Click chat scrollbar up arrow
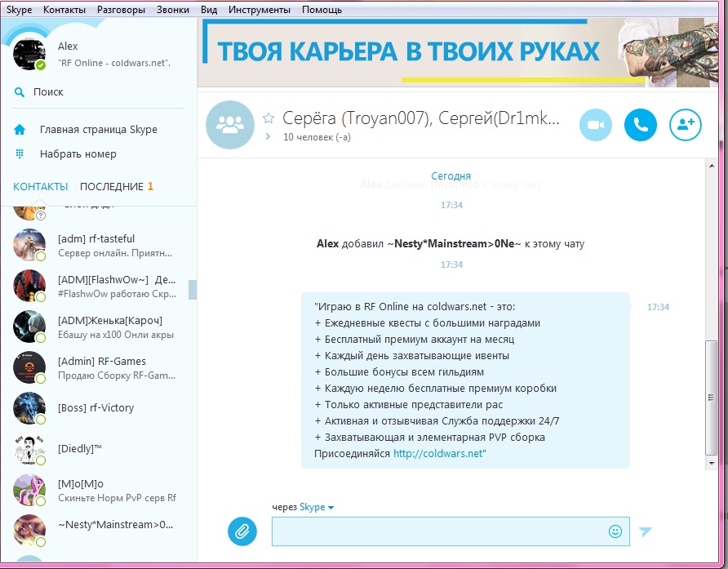Screen dimensions: 728x569 pyautogui.click(x=712, y=166)
